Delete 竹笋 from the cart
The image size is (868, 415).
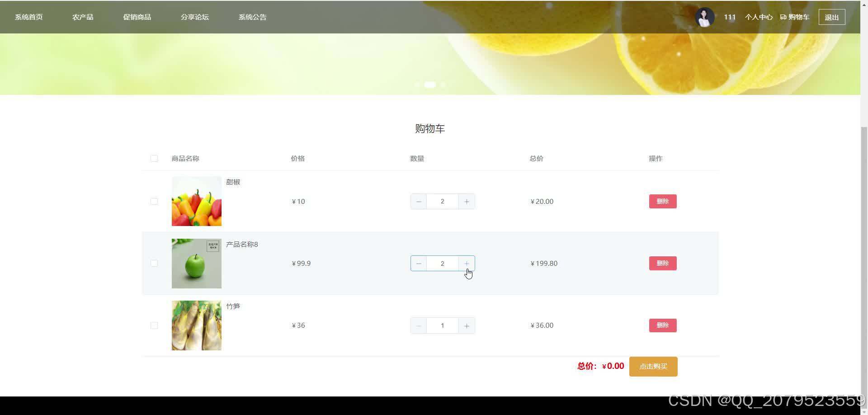663,325
